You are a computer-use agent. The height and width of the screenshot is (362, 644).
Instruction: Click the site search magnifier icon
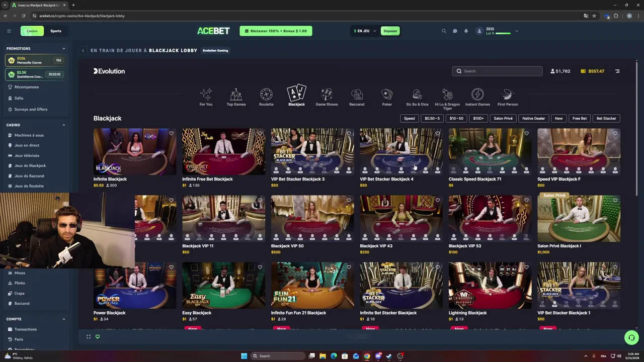pos(444,31)
